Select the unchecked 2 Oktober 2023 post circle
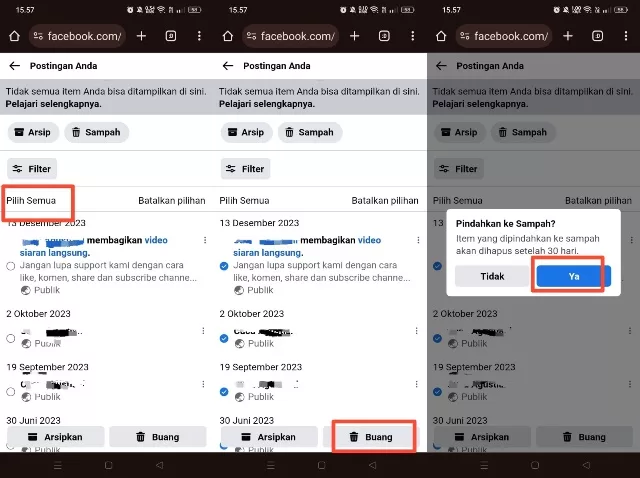The height and width of the screenshot is (478, 640). [x=11, y=338]
